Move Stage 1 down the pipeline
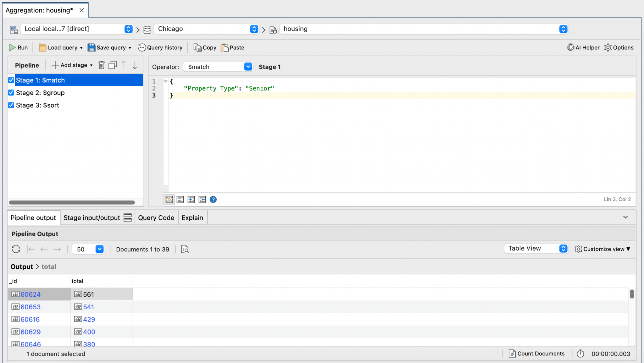 click(x=135, y=65)
